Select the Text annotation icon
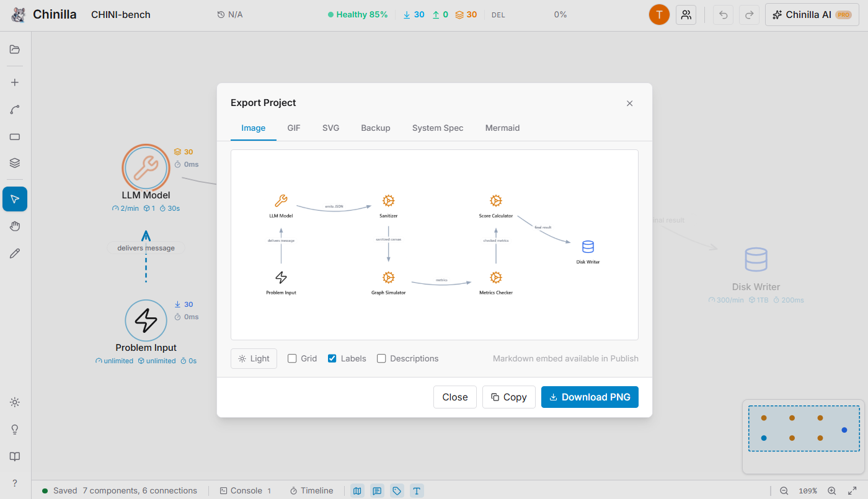The width and height of the screenshot is (868, 499). pyautogui.click(x=417, y=490)
